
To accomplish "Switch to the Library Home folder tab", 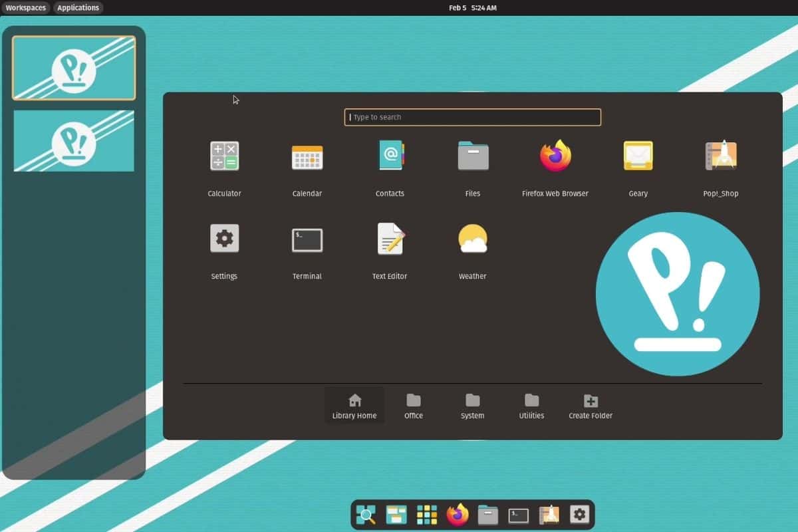I will [354, 404].
